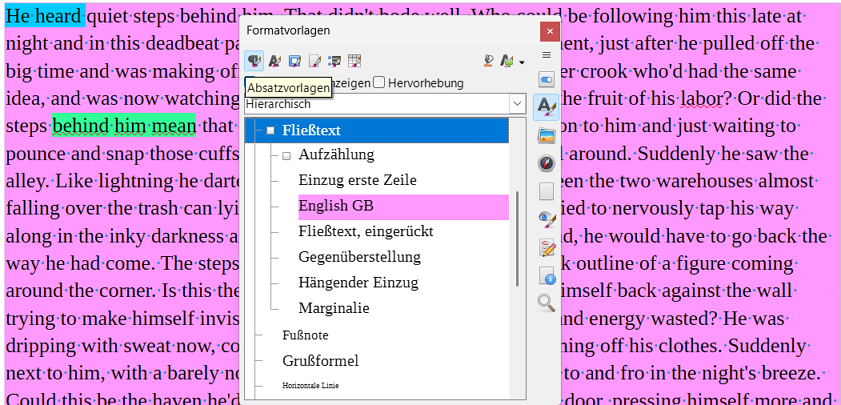Click the word 'Suddenly' before 'he saw'

tap(675, 154)
